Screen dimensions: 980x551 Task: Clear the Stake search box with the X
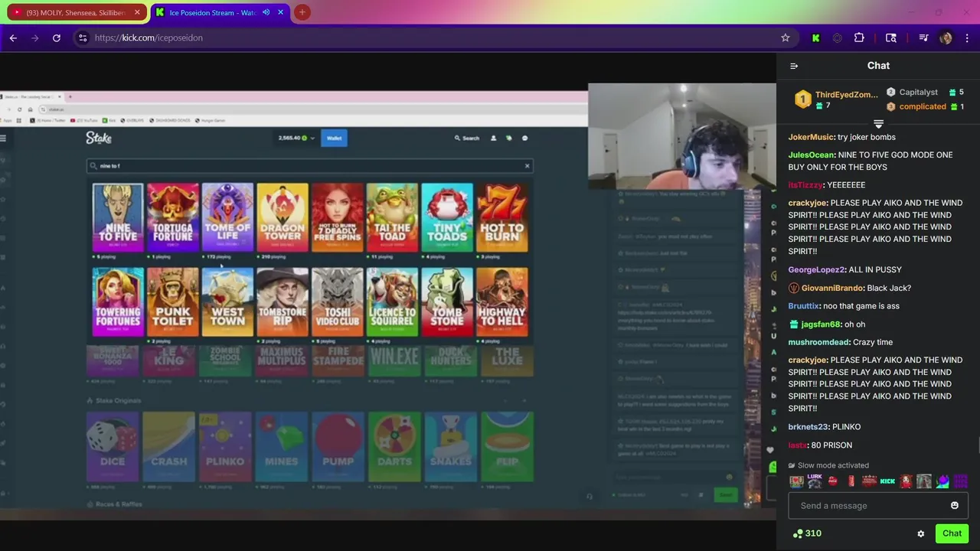click(x=527, y=166)
